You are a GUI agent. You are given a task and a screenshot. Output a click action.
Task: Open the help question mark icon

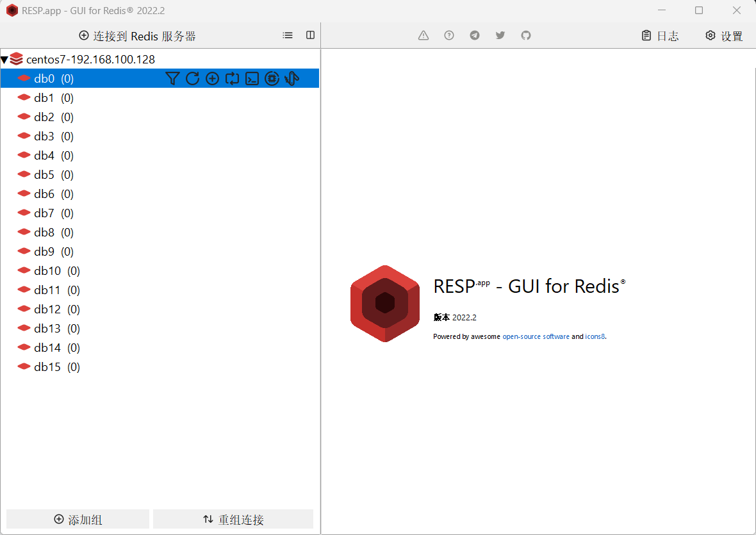click(x=449, y=35)
